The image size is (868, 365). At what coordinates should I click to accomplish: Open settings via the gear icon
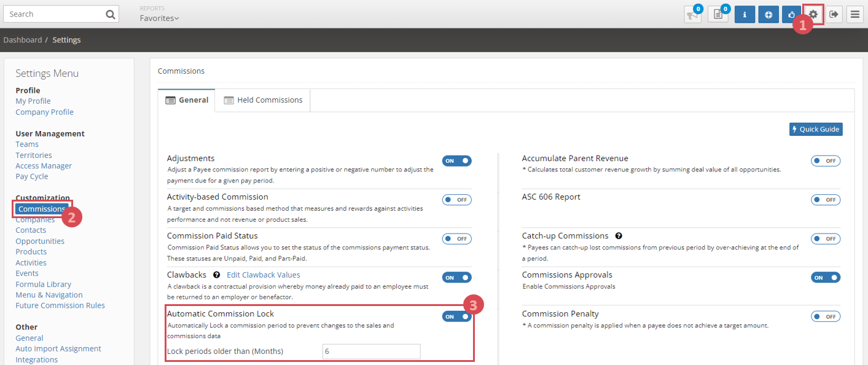point(813,14)
